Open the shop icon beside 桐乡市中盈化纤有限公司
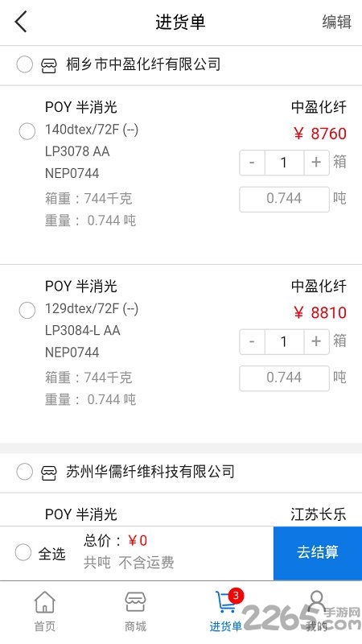Screen dimensions: 362x644 49,65
